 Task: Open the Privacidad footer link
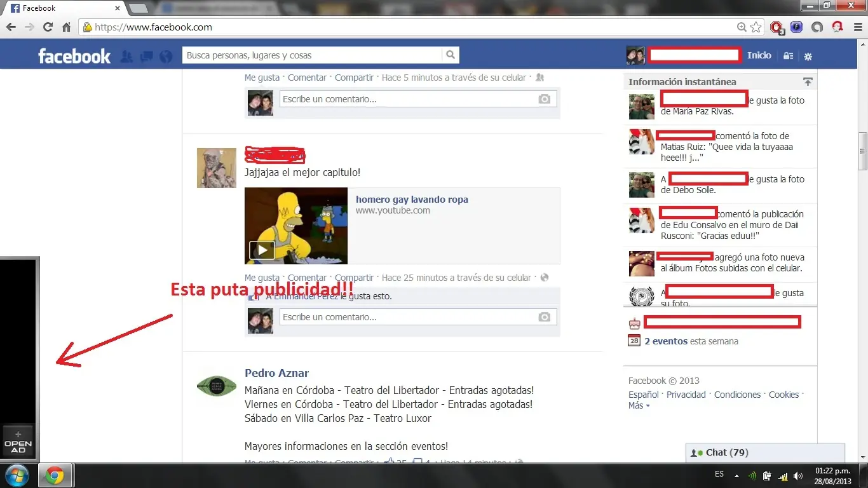coord(686,395)
